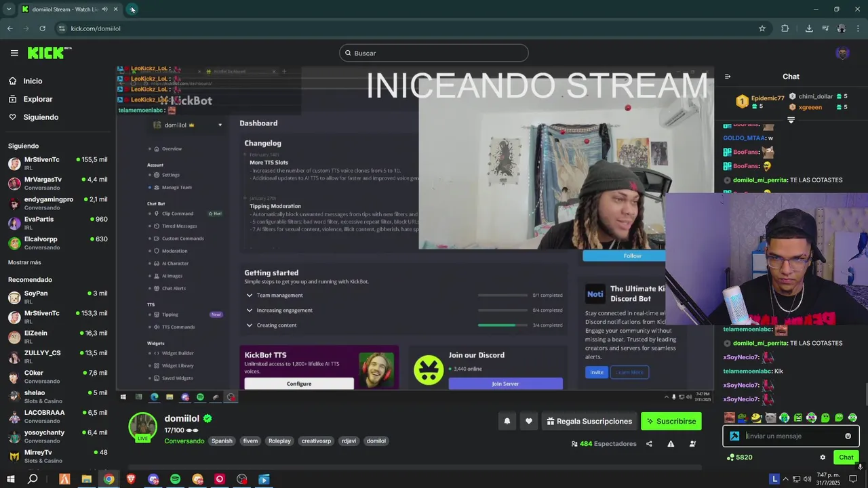Open Chrome extensions puzzle icon
This screenshot has width=868, height=488.
tap(785, 28)
